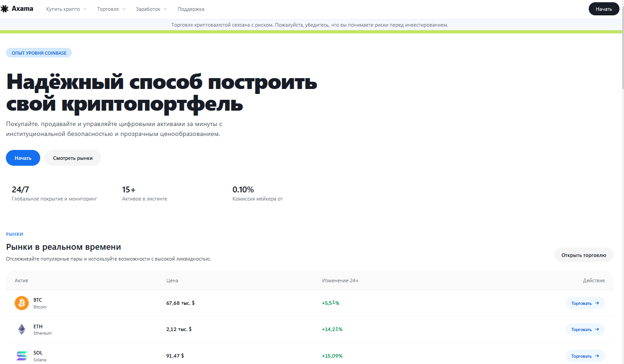Click the Открыть торговлю button

click(584, 255)
